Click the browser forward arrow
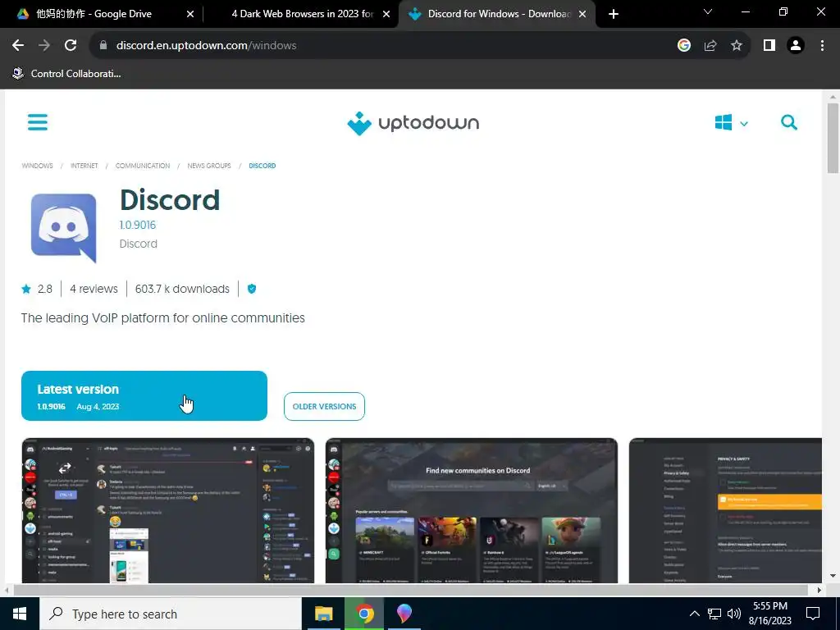Screen dimensions: 840x630 44,46
